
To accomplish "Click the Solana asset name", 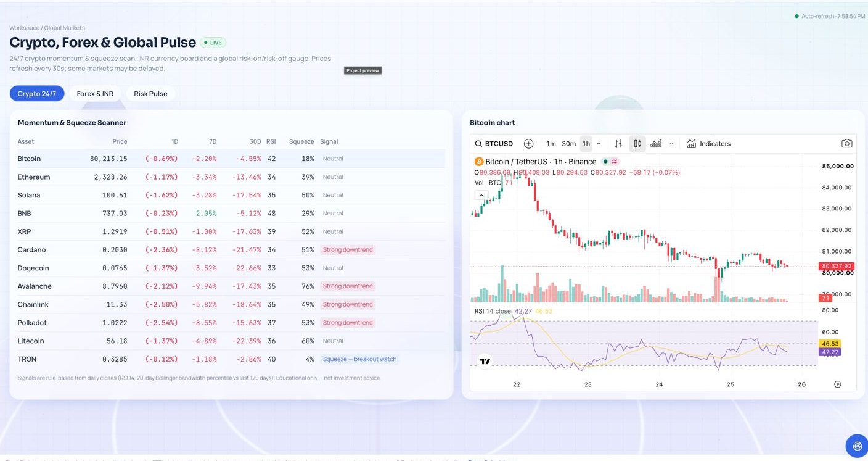I will 29,195.
